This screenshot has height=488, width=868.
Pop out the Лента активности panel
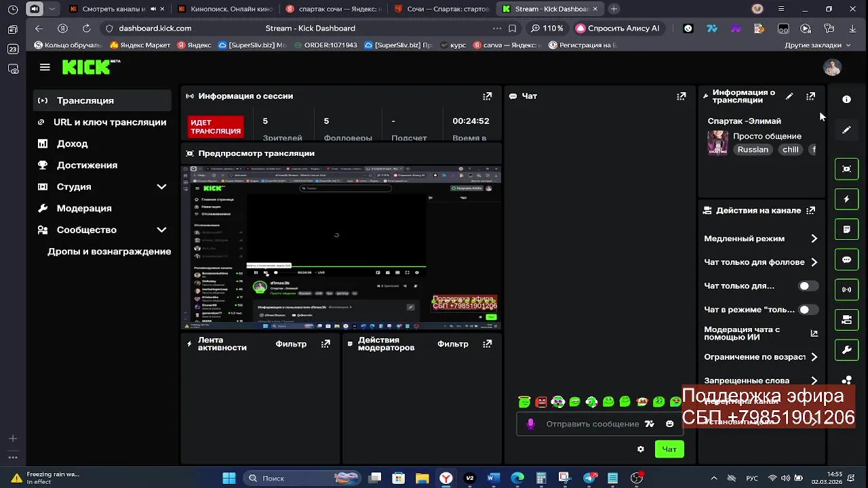click(325, 344)
